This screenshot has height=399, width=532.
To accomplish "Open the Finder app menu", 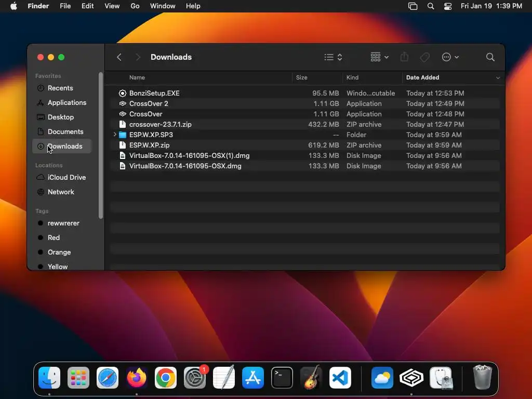I will [38, 6].
